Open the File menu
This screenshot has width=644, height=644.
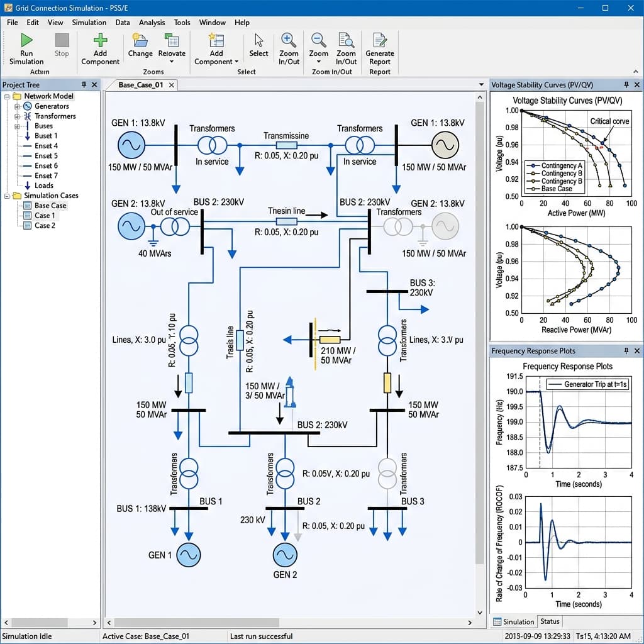point(13,23)
